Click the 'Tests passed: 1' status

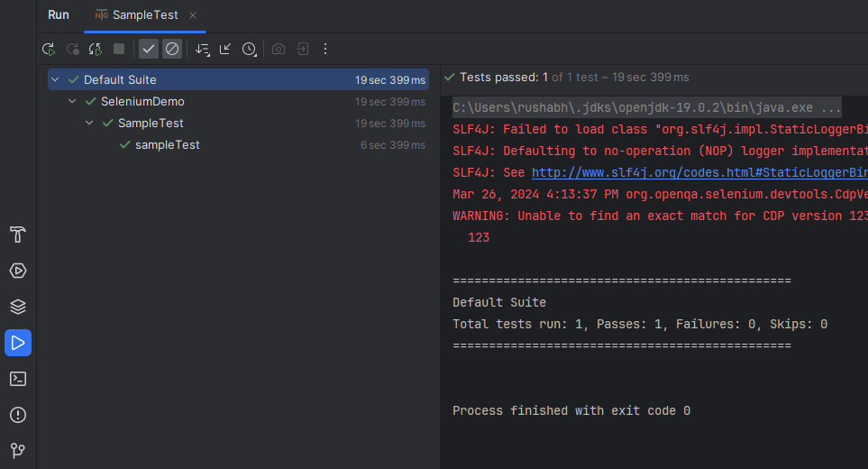[x=504, y=78]
